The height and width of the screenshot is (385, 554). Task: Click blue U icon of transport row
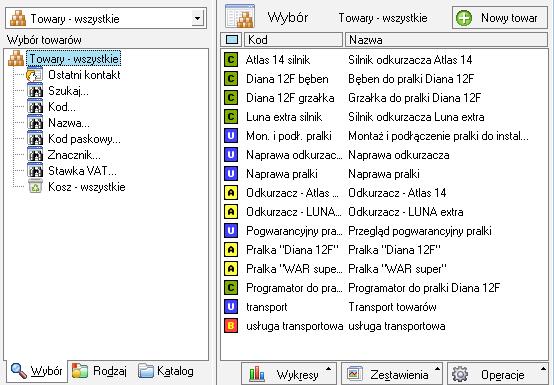click(231, 307)
